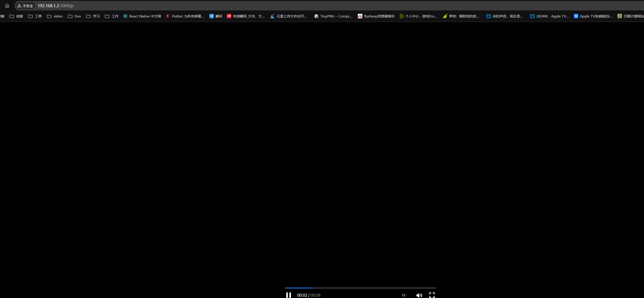Open the Dev bookmark folder
This screenshot has width=644, height=298.
click(75, 16)
